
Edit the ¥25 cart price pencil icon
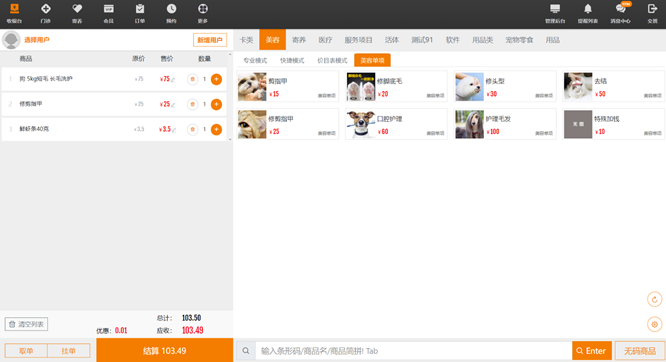click(173, 105)
